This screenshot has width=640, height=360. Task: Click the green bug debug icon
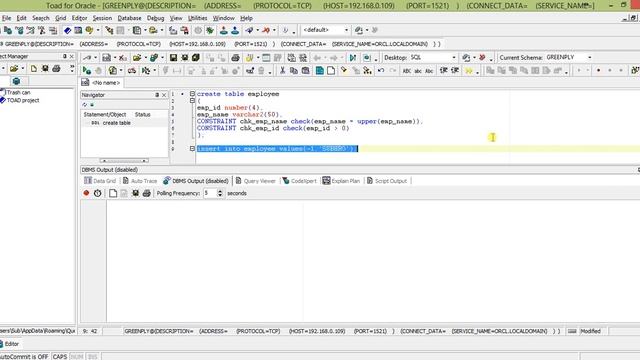(x=210, y=30)
